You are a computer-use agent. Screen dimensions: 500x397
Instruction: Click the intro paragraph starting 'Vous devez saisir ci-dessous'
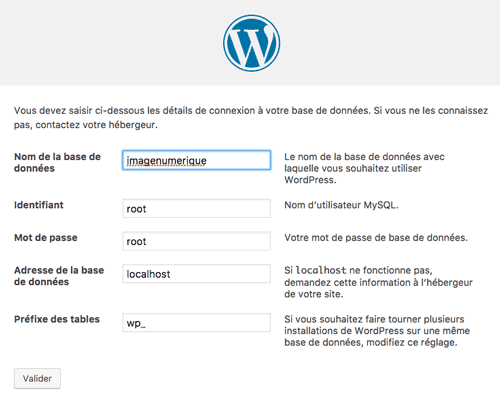click(x=251, y=118)
